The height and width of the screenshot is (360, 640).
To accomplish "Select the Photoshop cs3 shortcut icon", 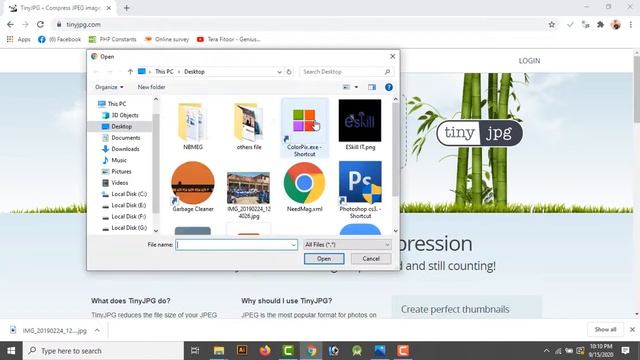I will pyautogui.click(x=360, y=182).
